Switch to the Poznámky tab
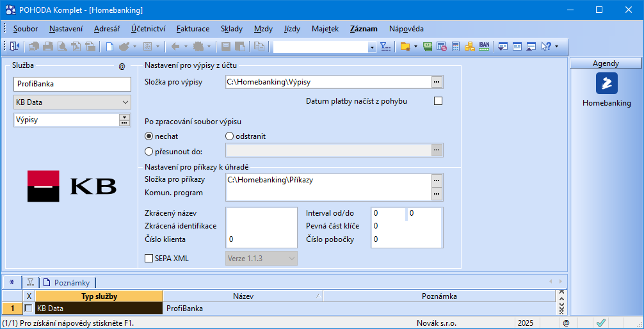The image size is (644, 329). pyautogui.click(x=67, y=282)
